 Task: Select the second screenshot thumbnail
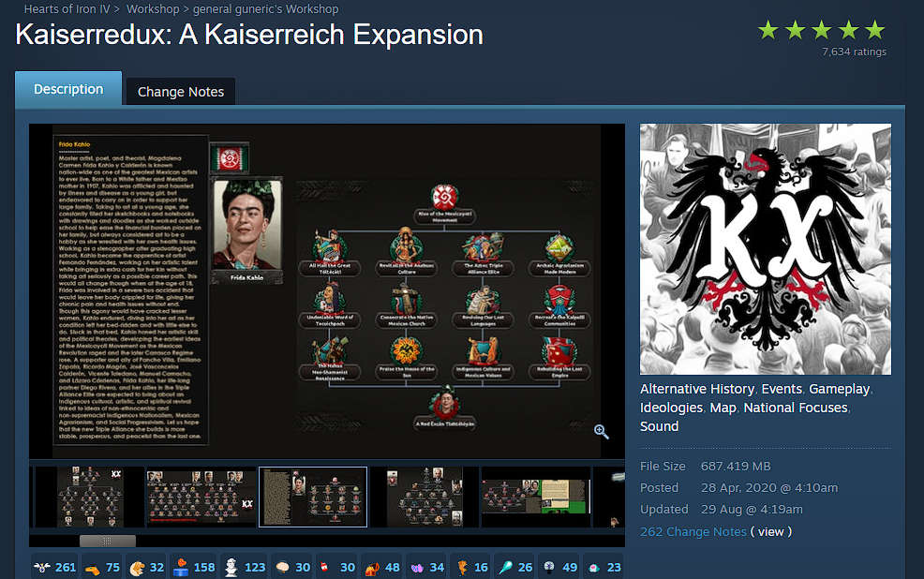coord(200,497)
